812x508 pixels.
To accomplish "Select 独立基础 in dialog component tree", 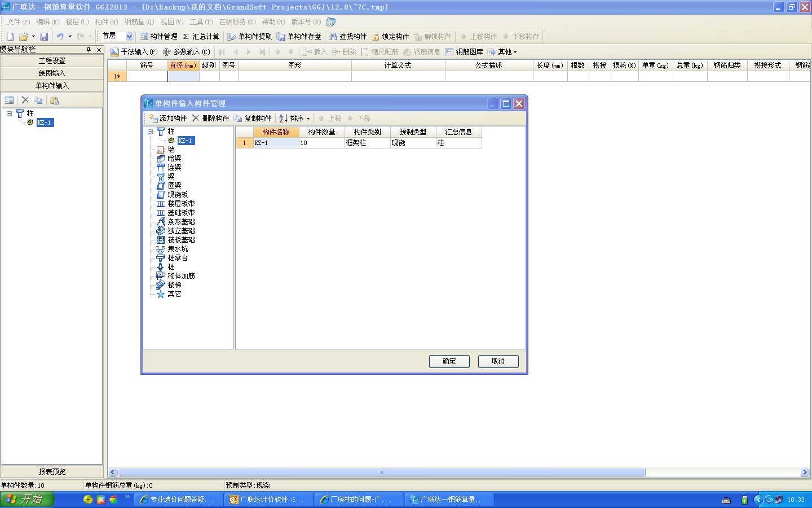I will (181, 231).
